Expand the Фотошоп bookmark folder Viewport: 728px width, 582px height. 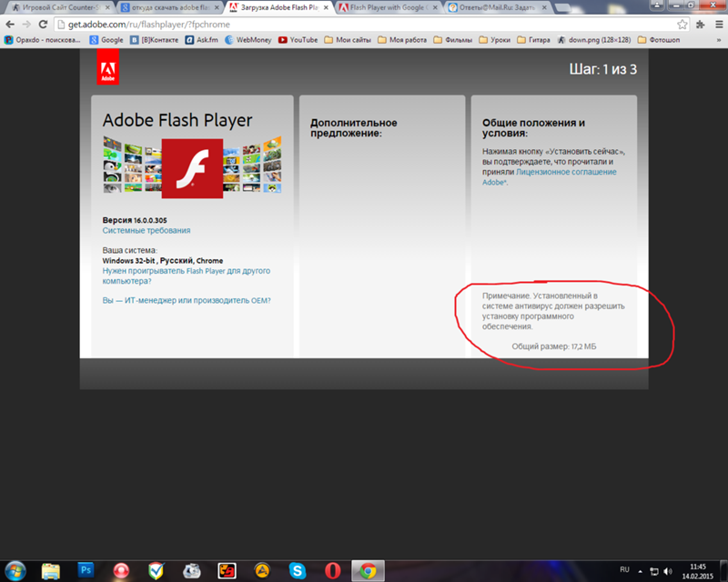coord(659,40)
